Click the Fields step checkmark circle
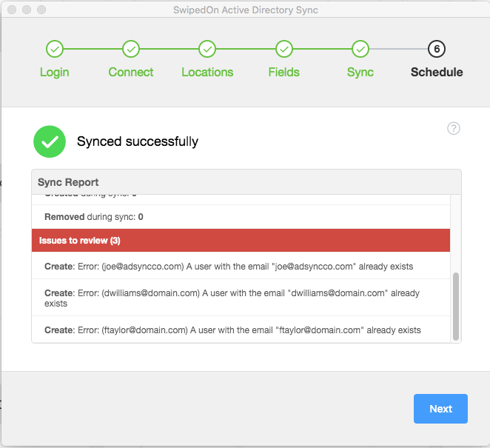This screenshot has width=490, height=448. (284, 49)
